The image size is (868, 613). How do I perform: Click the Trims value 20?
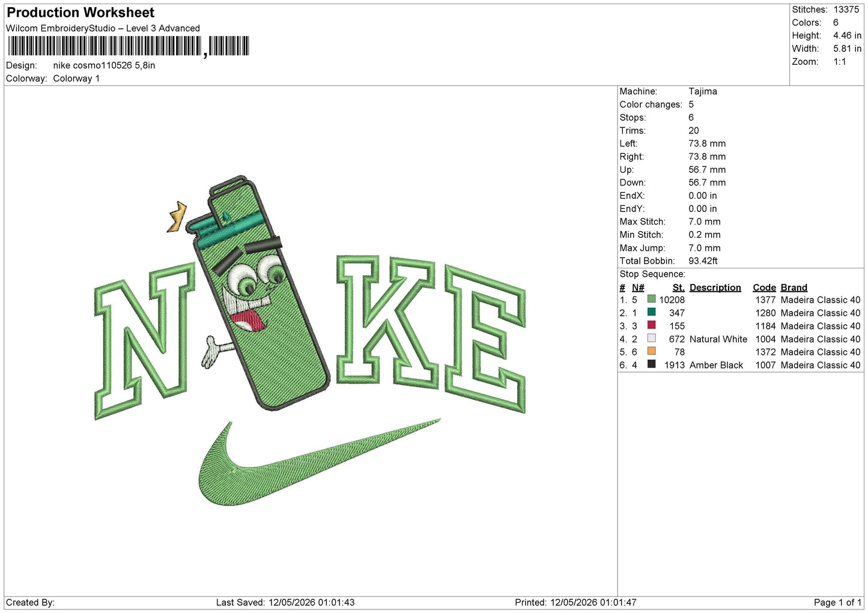tap(693, 130)
